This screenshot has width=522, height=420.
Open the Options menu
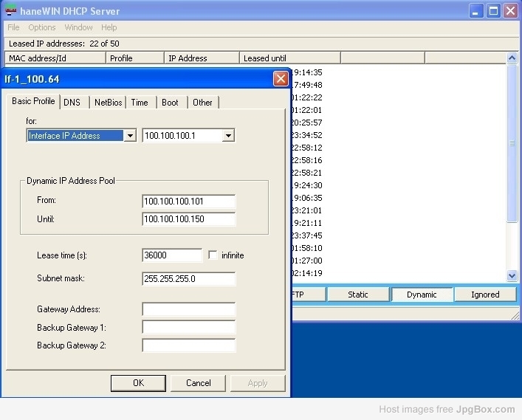coord(42,27)
